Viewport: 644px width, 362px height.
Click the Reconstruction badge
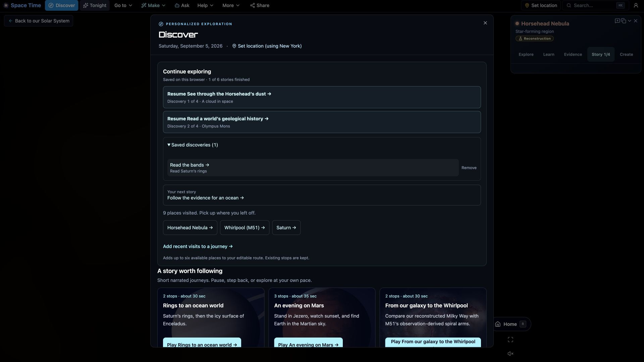535,39
